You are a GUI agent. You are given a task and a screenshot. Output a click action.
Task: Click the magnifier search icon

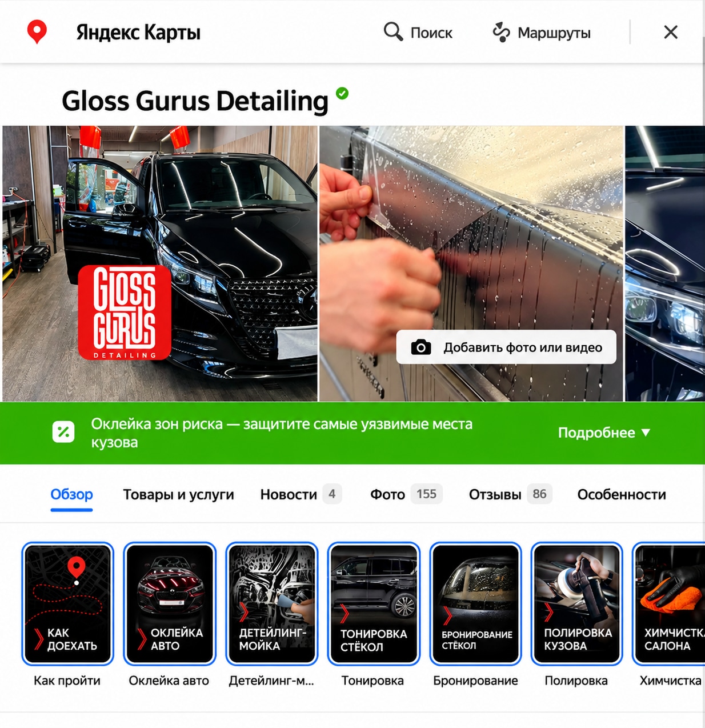(x=393, y=32)
